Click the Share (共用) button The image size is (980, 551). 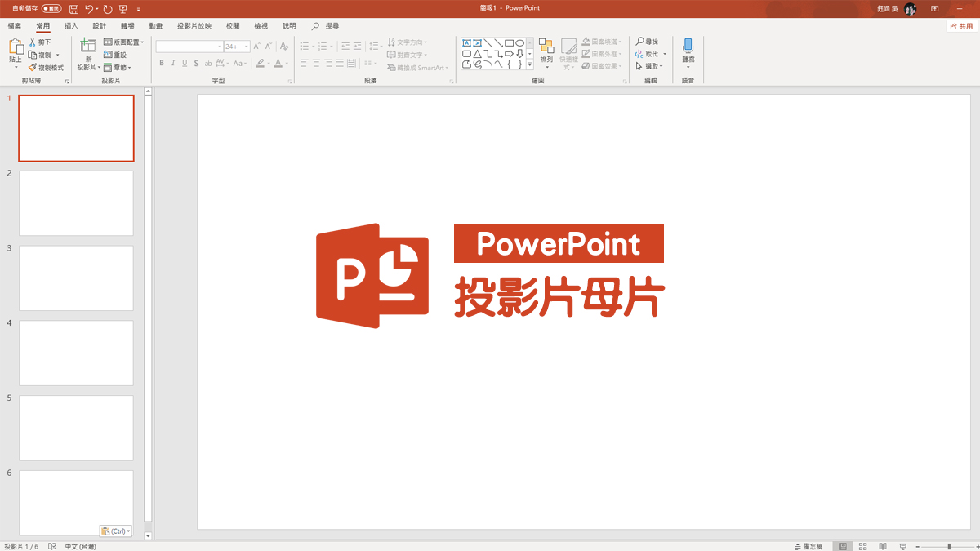[x=961, y=26]
